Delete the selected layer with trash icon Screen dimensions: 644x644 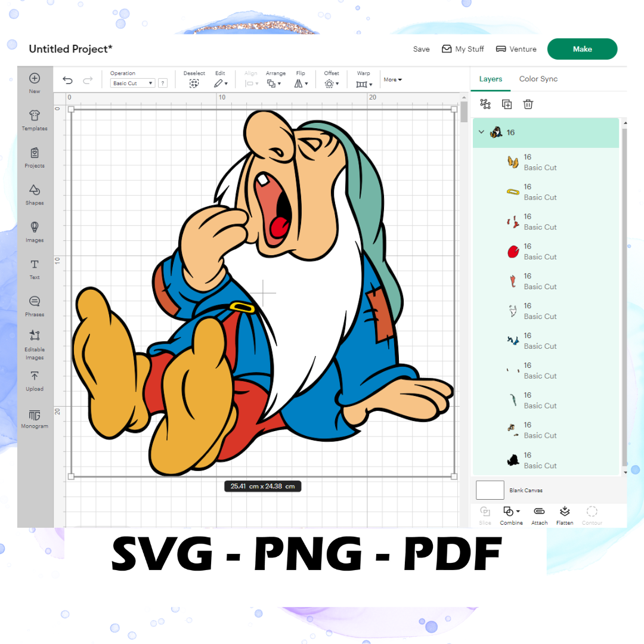(x=528, y=104)
